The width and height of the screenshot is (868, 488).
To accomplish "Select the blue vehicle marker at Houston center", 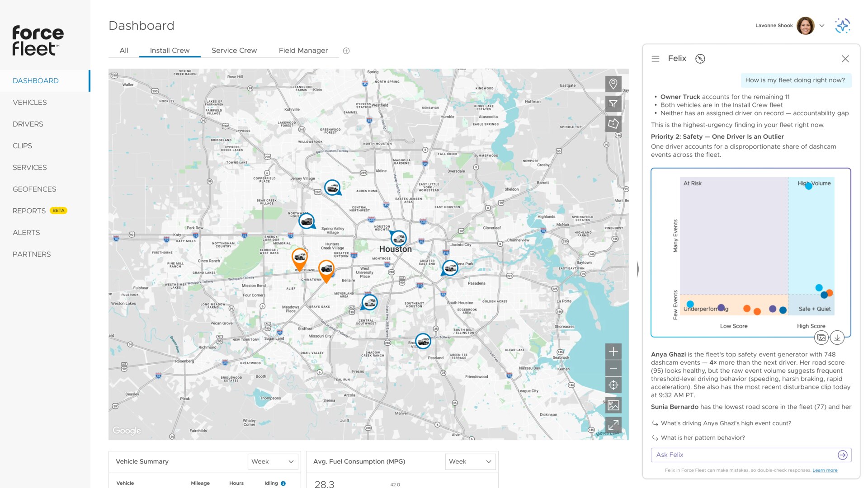I will (x=399, y=239).
